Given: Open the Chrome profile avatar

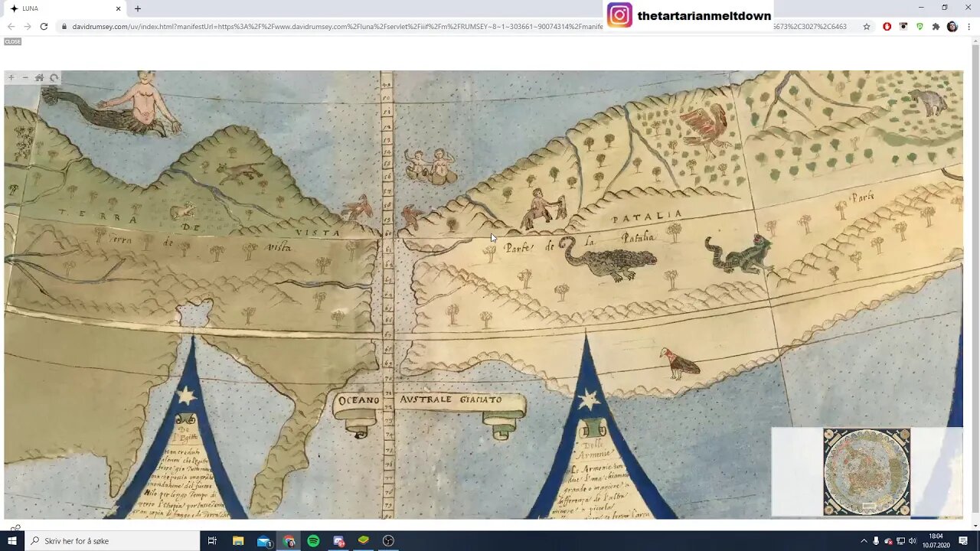Looking at the screenshot, I should pyautogui.click(x=952, y=26).
